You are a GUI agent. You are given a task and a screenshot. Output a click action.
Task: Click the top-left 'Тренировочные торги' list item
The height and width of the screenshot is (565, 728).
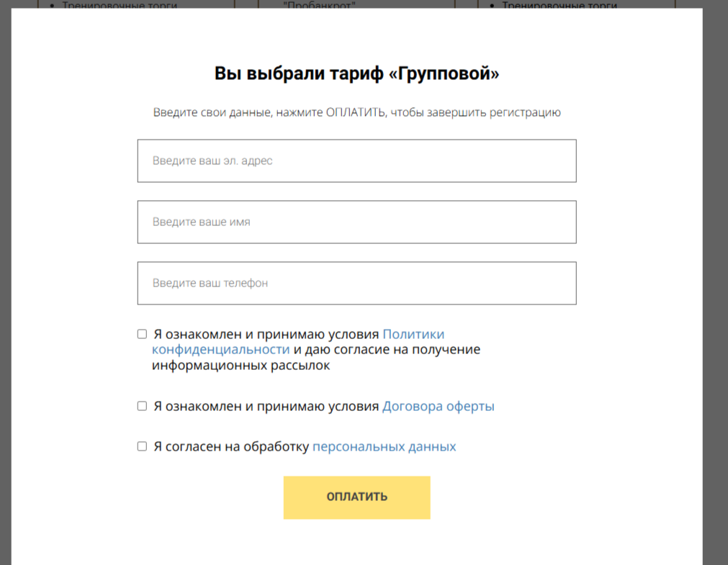click(120, 5)
